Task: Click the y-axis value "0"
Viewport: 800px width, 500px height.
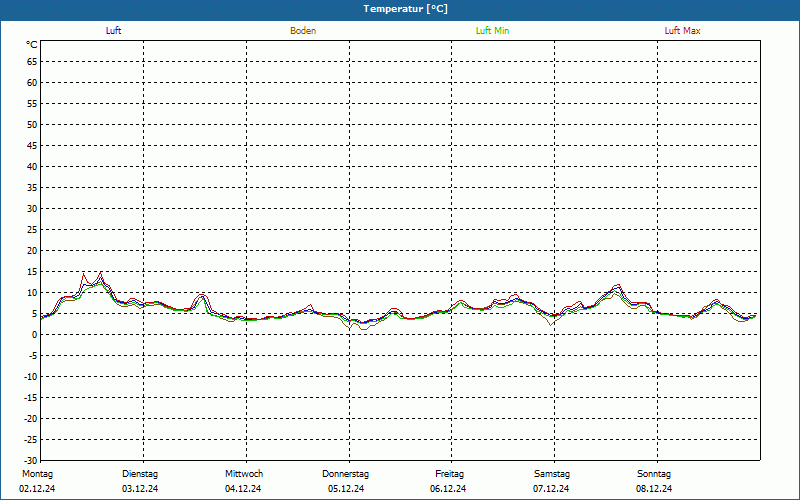Action: (35, 335)
